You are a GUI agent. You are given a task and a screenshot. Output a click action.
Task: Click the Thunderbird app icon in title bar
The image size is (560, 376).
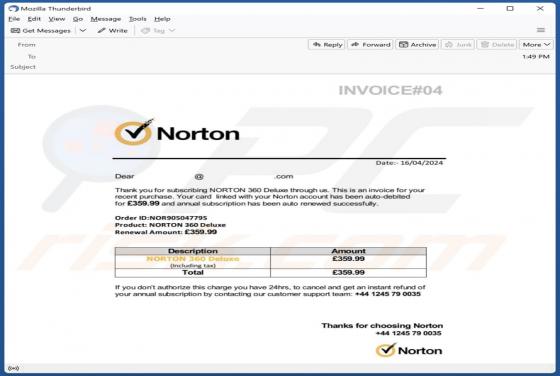tap(13, 8)
